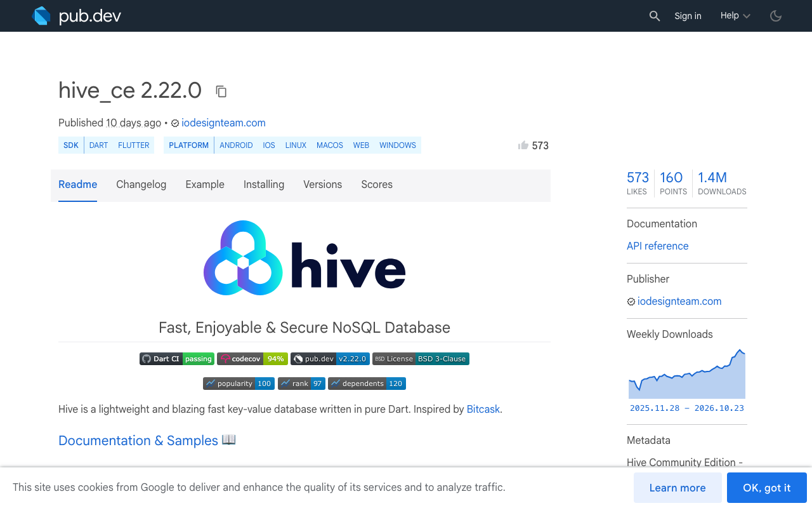Dismiss cookie banner with OK, got it
Viewport: 812px width, 508px height.
point(767,488)
